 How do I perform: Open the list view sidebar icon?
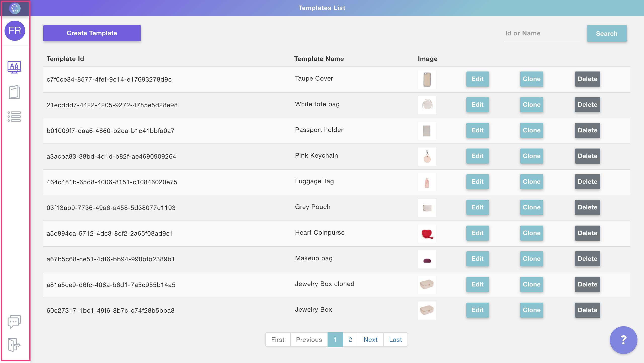click(x=14, y=117)
